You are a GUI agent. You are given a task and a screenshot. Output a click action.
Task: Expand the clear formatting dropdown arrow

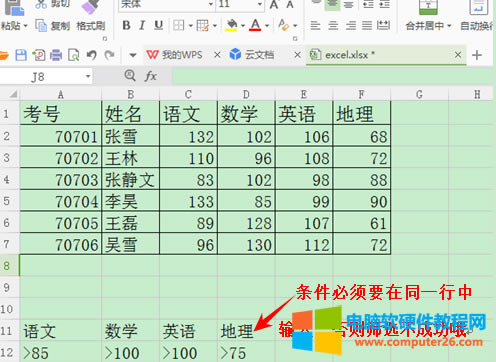295,25
